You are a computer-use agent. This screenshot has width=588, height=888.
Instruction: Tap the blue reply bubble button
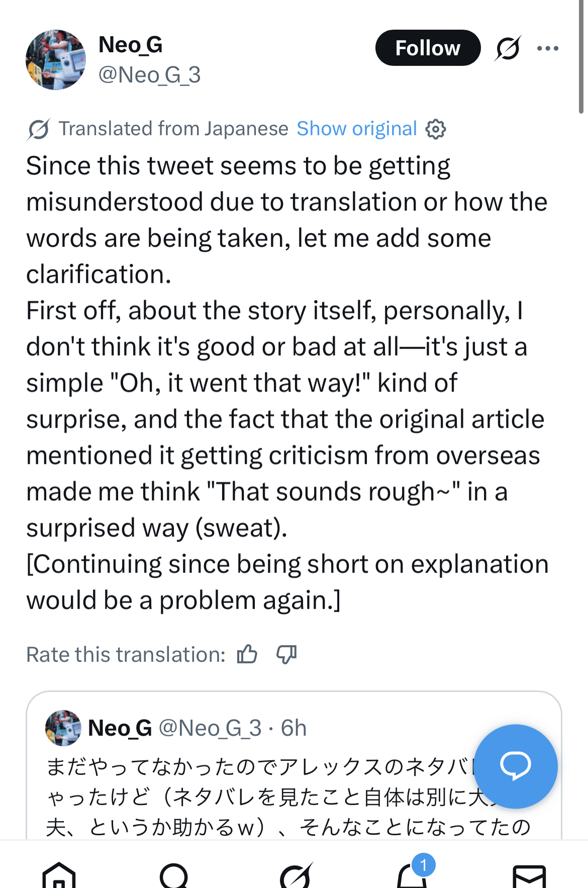point(516,766)
